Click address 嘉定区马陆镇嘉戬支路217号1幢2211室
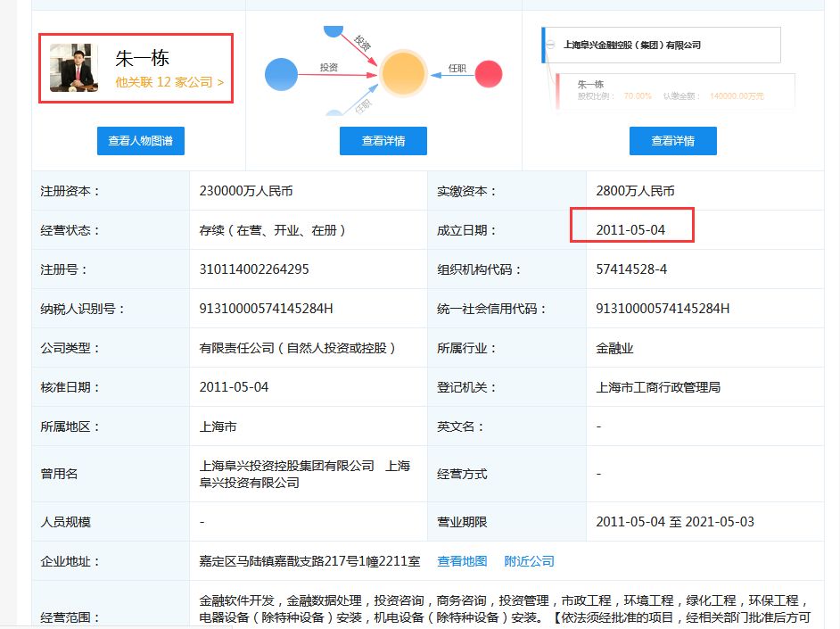Screen dimensions: 840x629 (x=309, y=561)
